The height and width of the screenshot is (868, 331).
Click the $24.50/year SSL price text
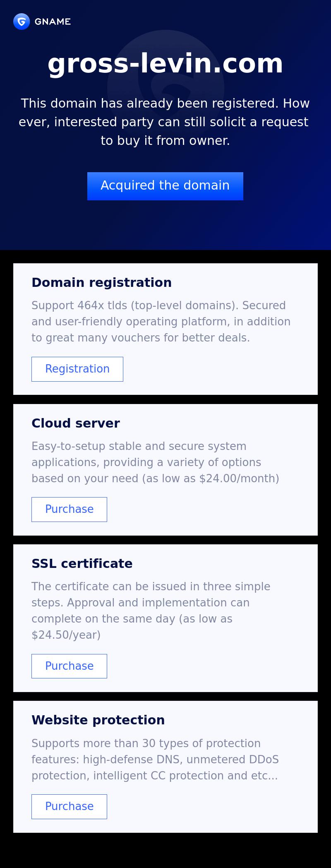pos(66,635)
